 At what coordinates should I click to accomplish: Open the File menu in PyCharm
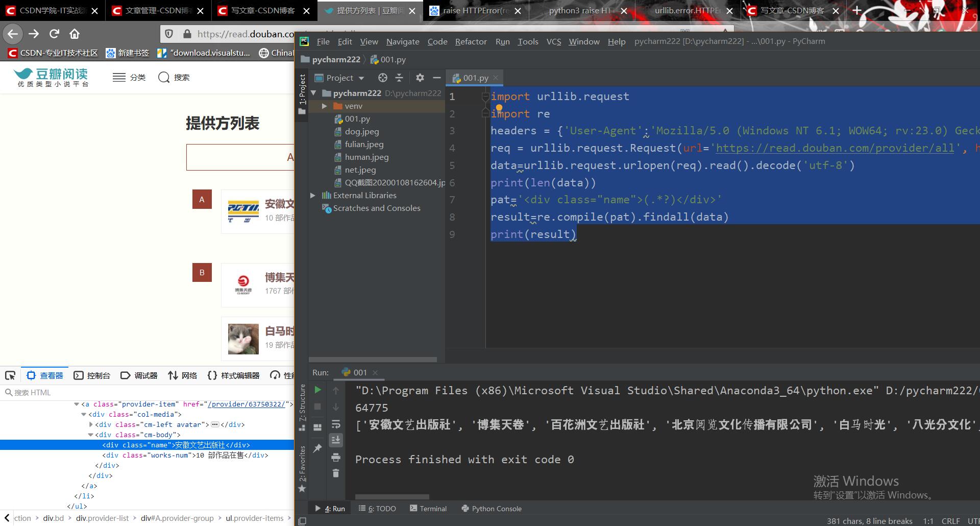pyautogui.click(x=323, y=41)
